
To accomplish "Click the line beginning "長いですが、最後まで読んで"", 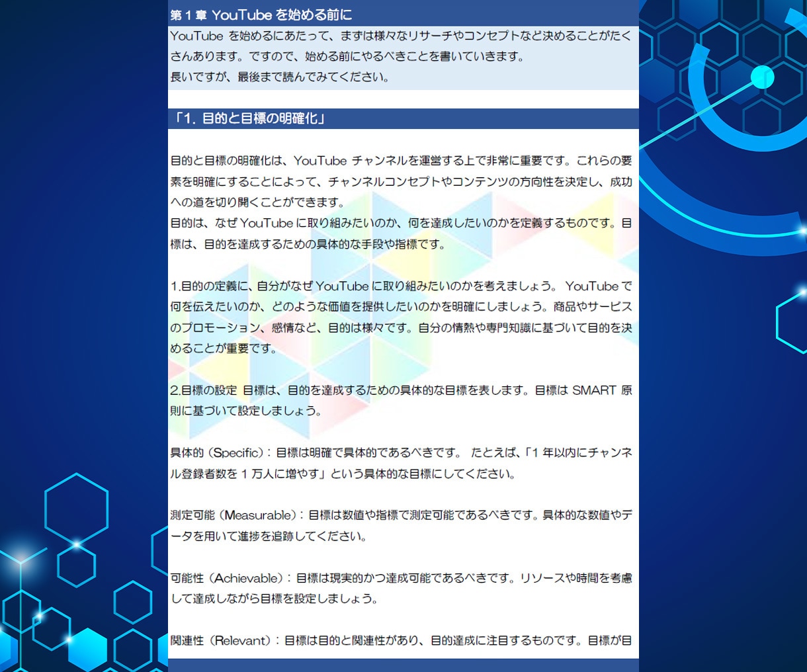I will pyautogui.click(x=280, y=77).
